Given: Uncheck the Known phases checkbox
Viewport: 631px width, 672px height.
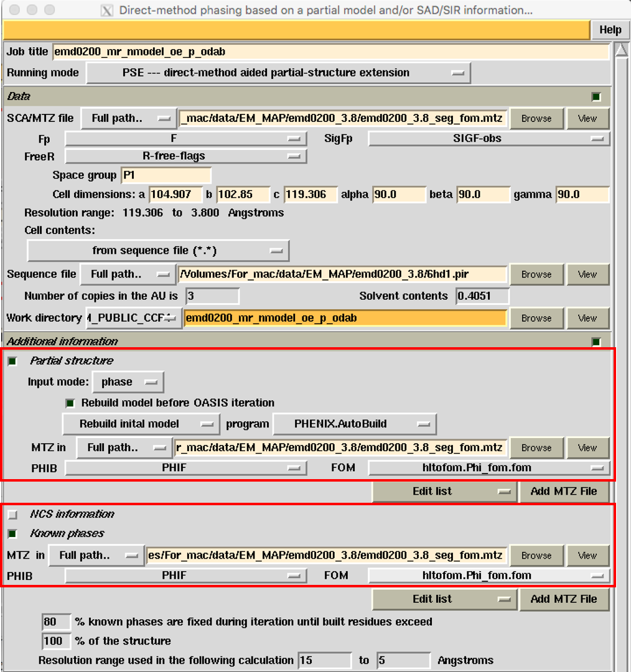Looking at the screenshot, I should click(12, 534).
